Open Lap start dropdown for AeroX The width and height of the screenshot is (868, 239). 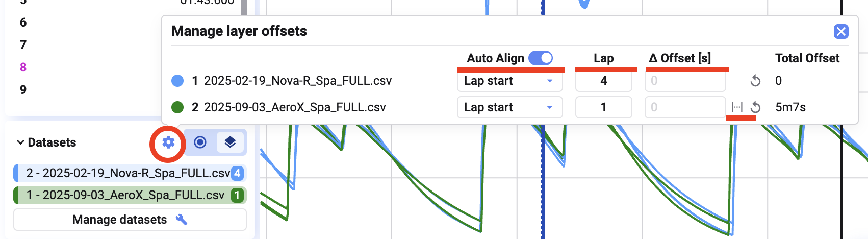tap(509, 107)
